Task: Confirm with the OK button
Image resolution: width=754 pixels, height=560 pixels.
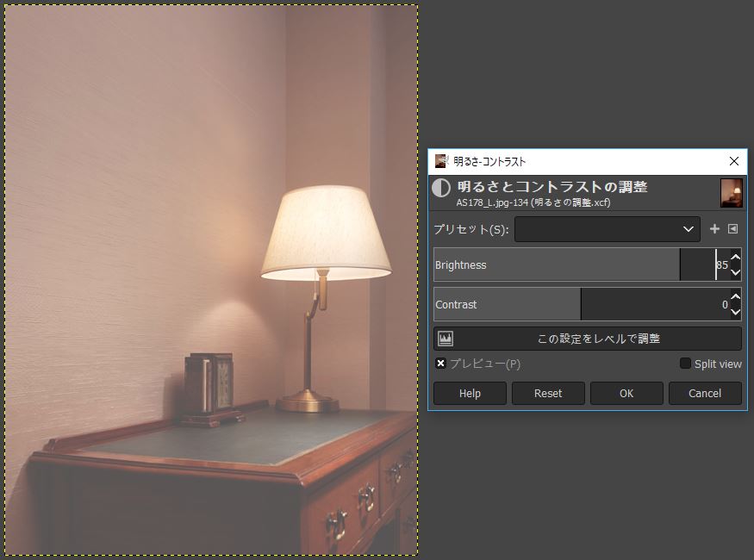Action: pos(626,393)
